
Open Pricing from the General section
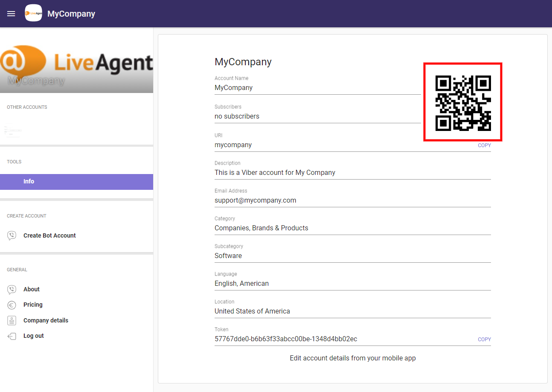[x=32, y=305]
